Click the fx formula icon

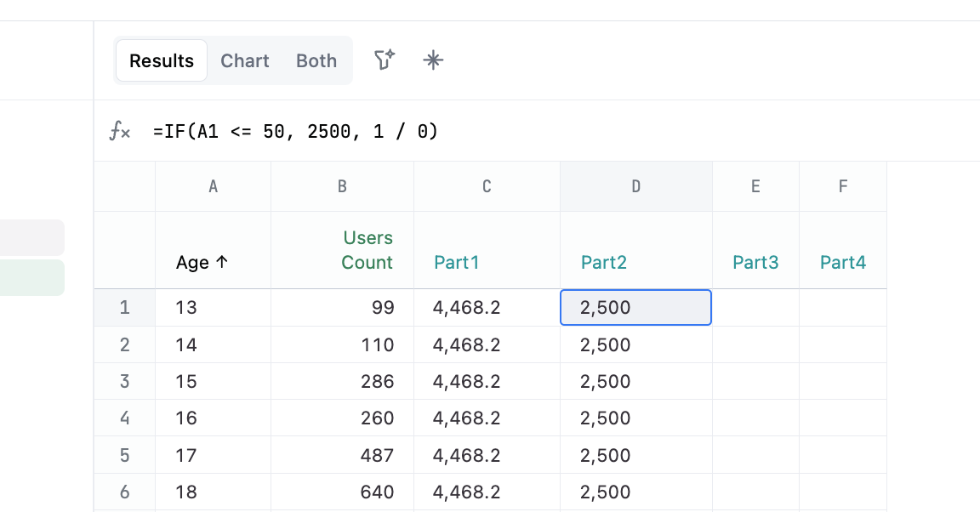pyautogui.click(x=120, y=131)
